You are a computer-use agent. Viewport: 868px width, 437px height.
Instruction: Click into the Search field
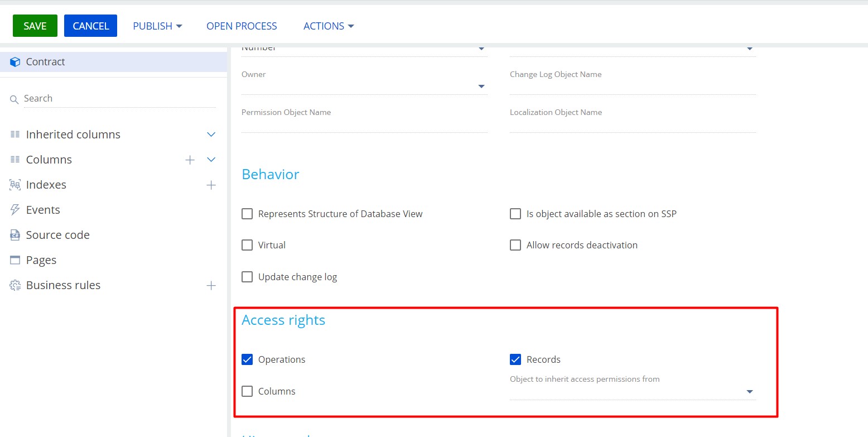(x=67, y=98)
